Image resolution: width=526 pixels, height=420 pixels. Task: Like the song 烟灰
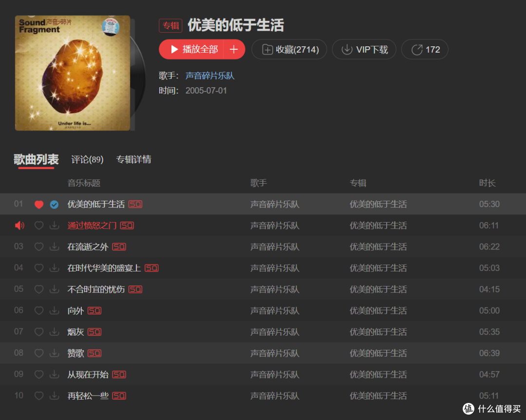(39, 332)
